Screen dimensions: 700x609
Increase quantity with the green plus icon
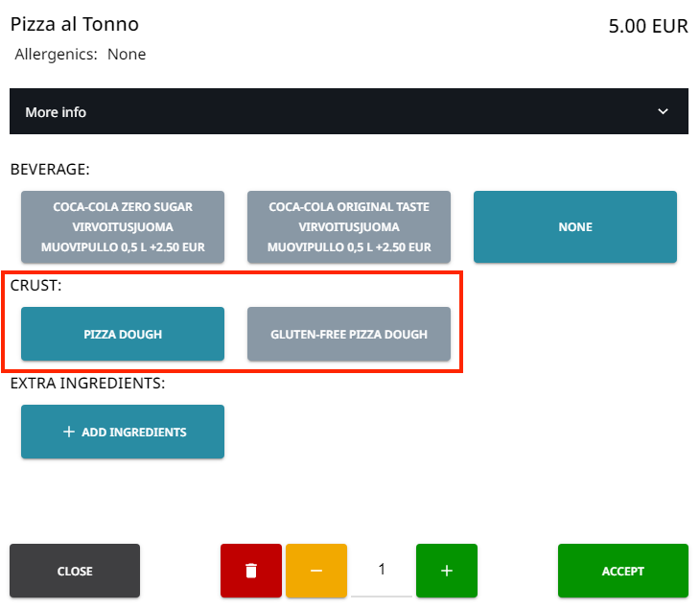click(447, 571)
